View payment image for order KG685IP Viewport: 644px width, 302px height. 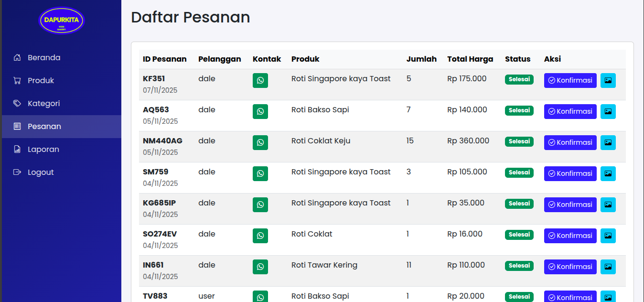608,205
